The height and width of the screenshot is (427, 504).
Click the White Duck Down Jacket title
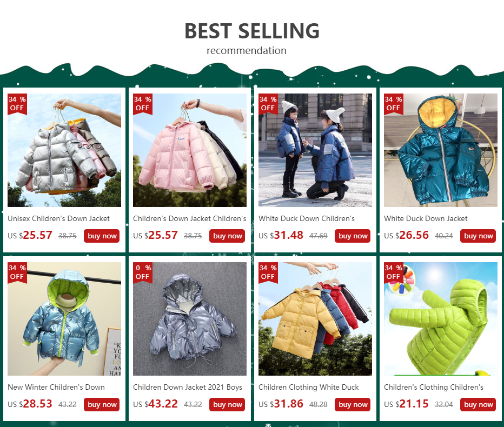point(426,218)
